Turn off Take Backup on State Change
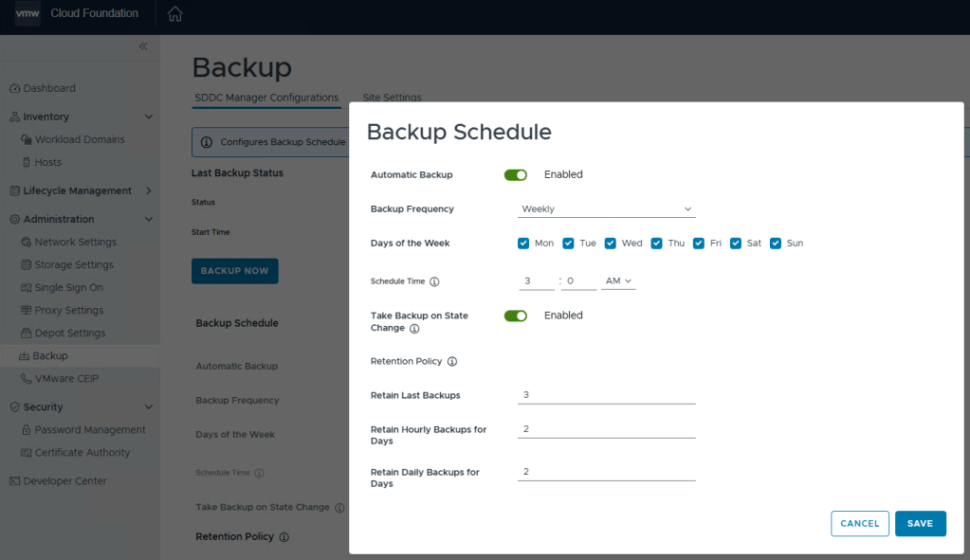 click(515, 316)
